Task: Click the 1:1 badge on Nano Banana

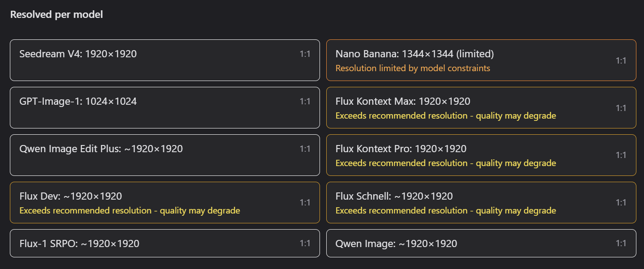Action: tap(622, 60)
